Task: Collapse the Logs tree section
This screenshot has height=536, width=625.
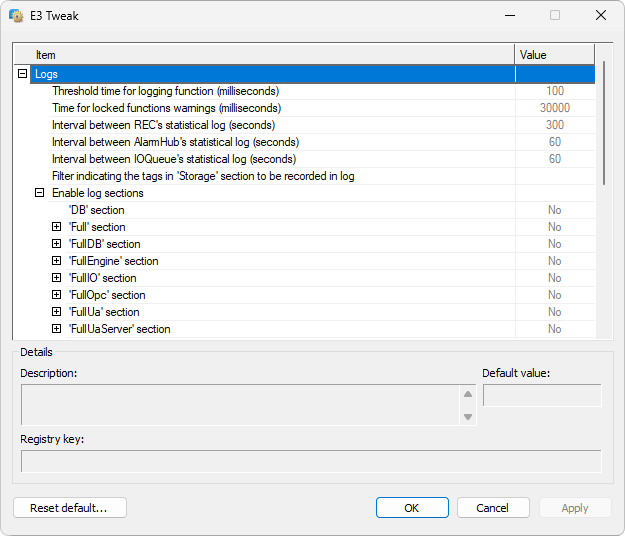Action: pos(22,74)
